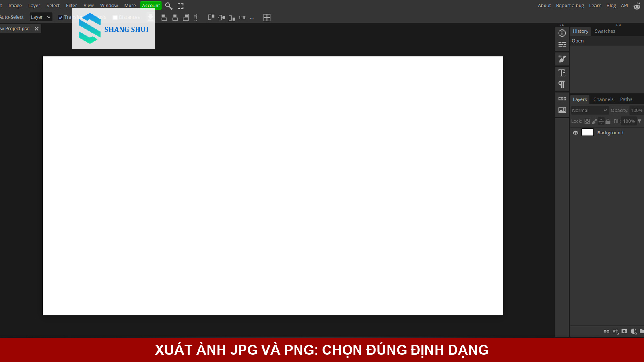Open the Info panel icon

(562, 33)
